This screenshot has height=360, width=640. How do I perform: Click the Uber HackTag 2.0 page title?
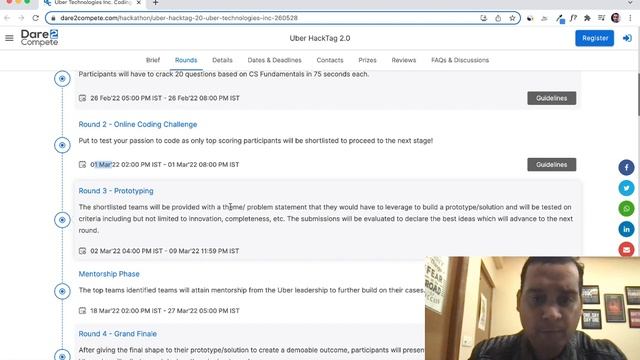[x=320, y=38]
